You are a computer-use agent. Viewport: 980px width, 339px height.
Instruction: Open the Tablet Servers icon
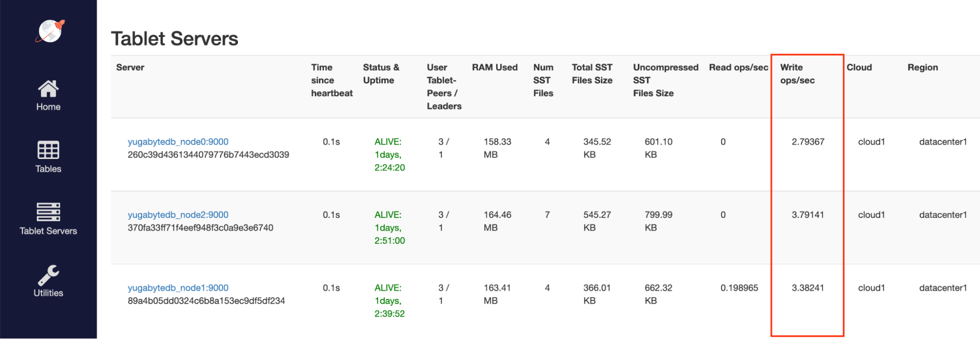click(48, 212)
